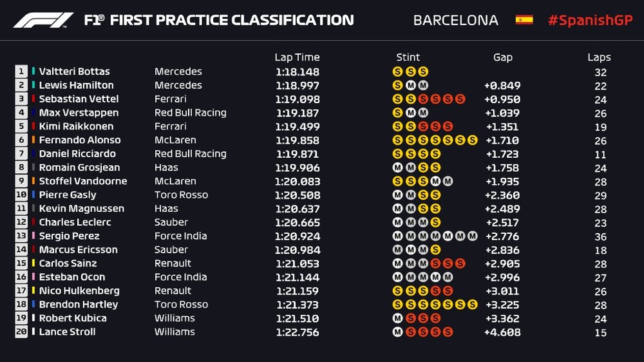The height and width of the screenshot is (362, 644).
Task: Click Sergio Perez's Force India team name
Action: (180, 236)
